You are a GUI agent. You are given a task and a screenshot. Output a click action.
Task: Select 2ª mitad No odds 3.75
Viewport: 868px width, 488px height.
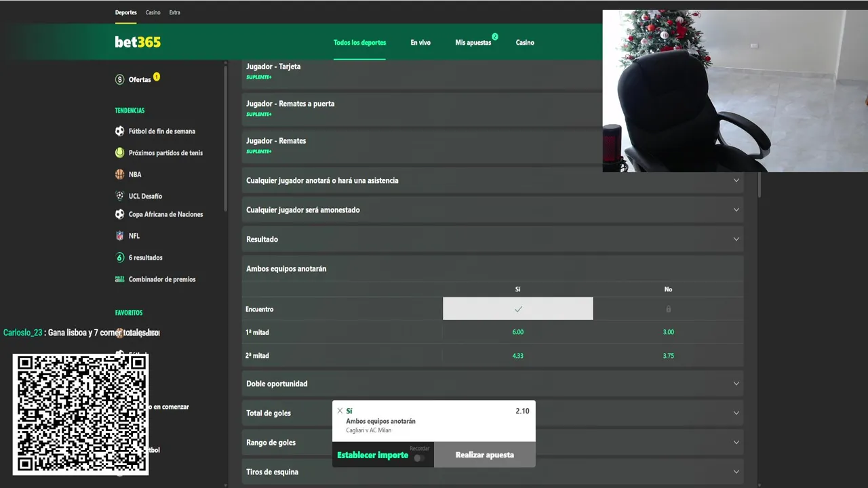point(668,356)
